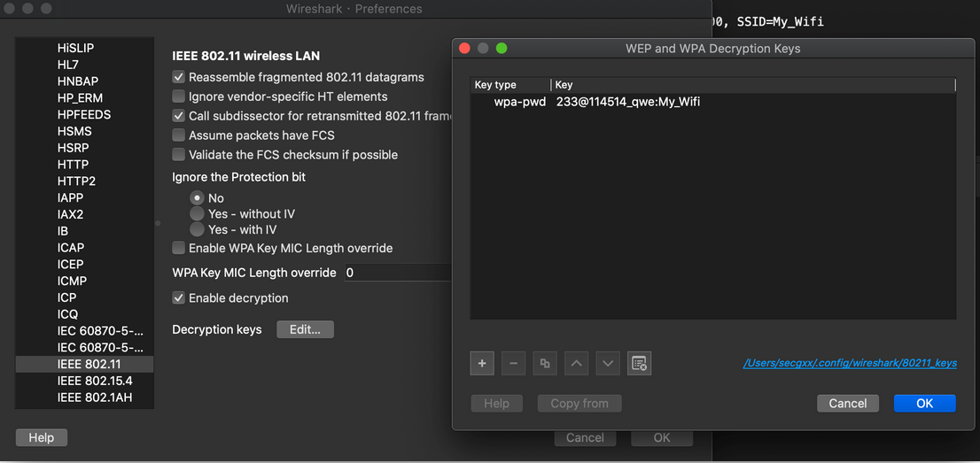Select IAX2 in the protocol list
This screenshot has width=980, height=463.
click(70, 214)
